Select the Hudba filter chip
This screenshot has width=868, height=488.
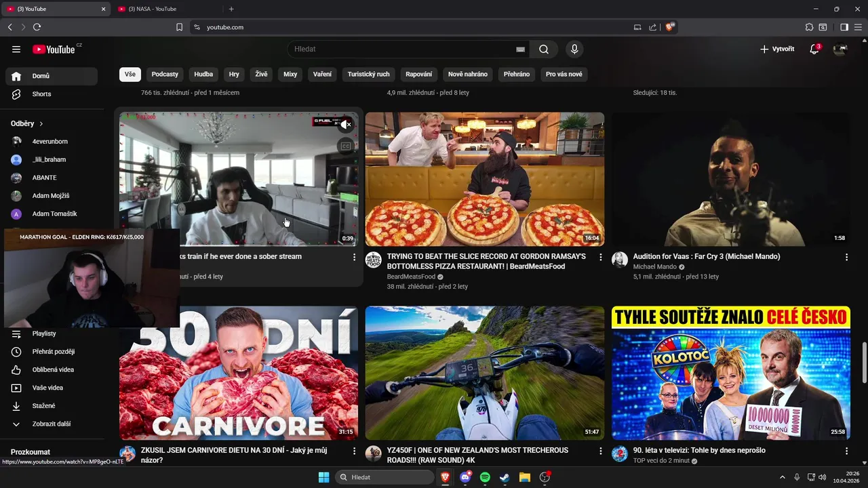pyautogui.click(x=203, y=75)
